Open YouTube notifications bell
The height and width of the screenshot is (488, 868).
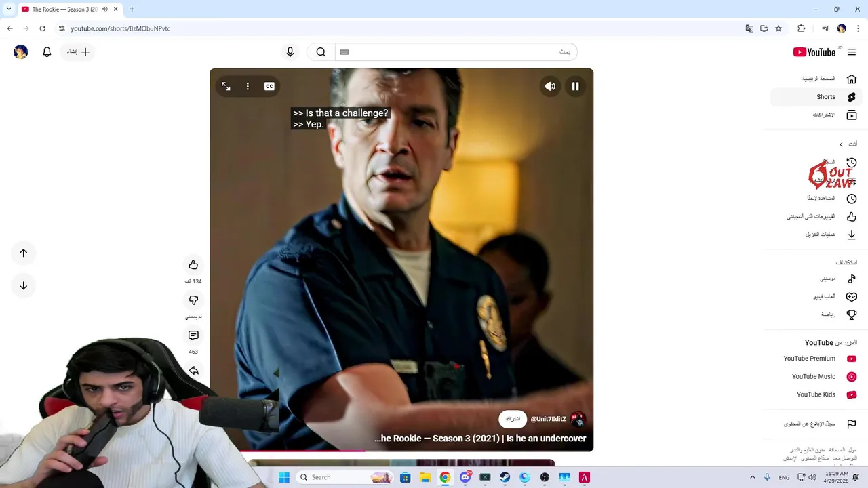pos(47,52)
